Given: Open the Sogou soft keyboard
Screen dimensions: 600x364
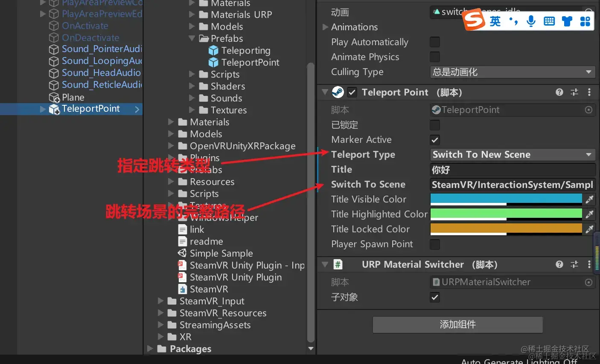Looking at the screenshot, I should [x=549, y=21].
